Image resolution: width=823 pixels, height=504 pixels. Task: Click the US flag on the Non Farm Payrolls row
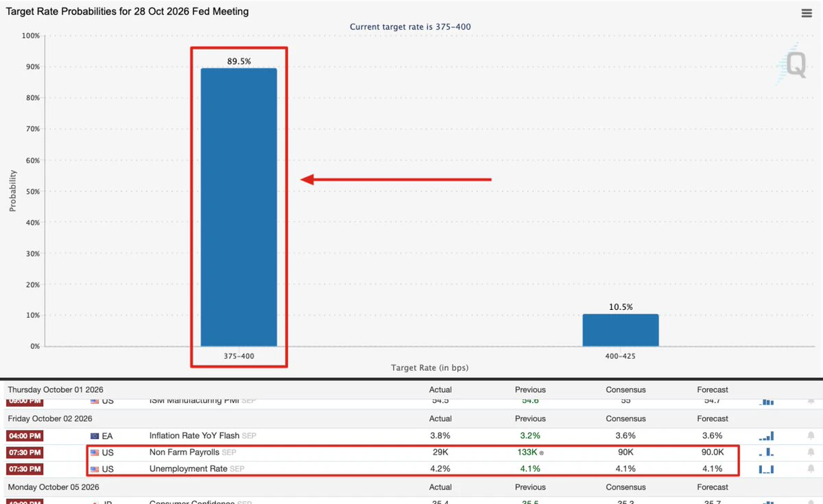tap(95, 453)
